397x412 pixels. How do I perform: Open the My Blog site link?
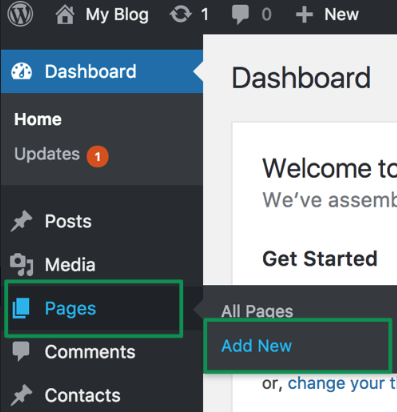(117, 15)
